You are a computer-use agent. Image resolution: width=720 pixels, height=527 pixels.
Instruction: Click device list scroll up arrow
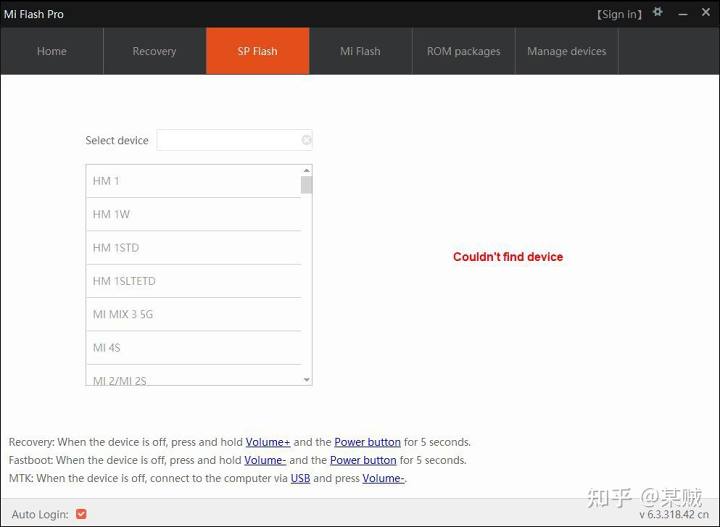pos(307,170)
